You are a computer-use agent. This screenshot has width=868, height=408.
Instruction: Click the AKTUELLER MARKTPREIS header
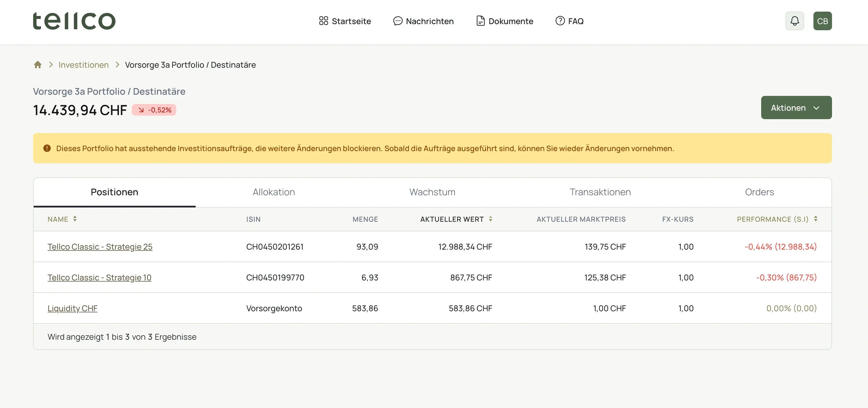tap(581, 219)
